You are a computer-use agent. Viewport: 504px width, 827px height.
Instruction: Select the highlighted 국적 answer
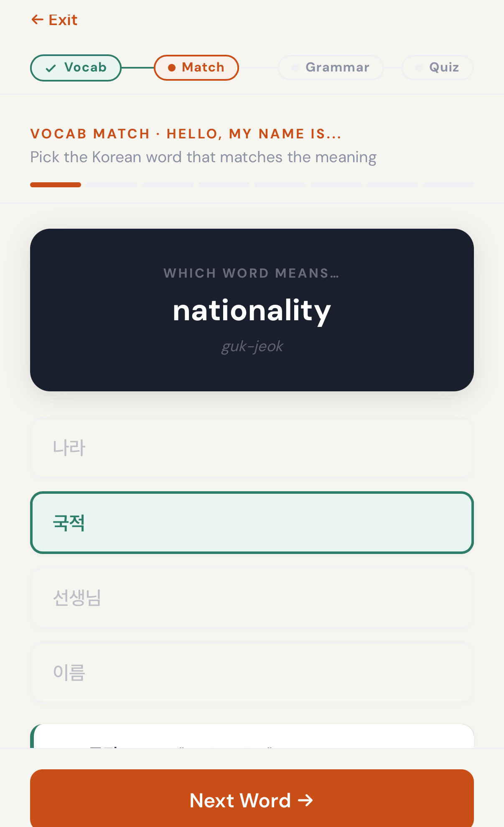point(251,522)
